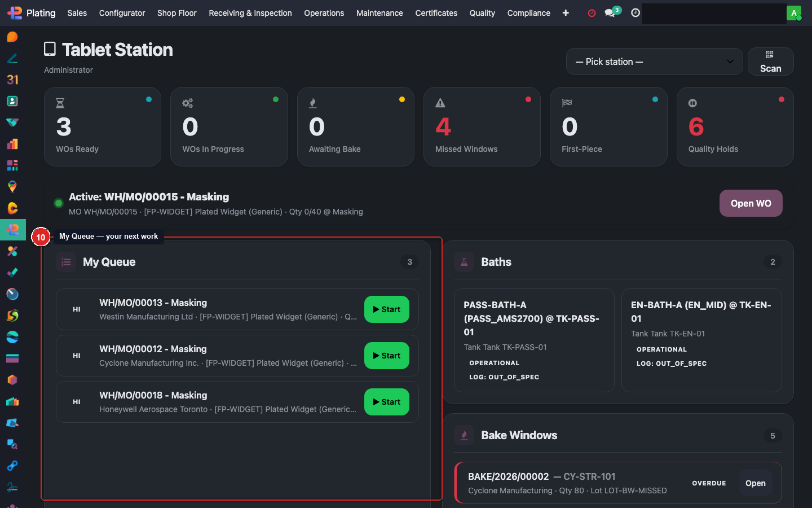
Task: Click the green A user avatar
Action: pos(794,12)
